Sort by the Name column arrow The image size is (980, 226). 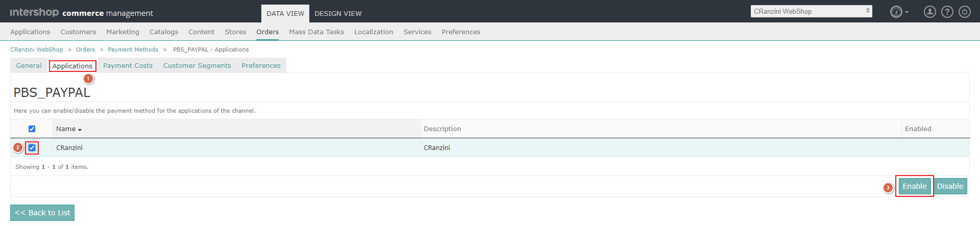80,130
